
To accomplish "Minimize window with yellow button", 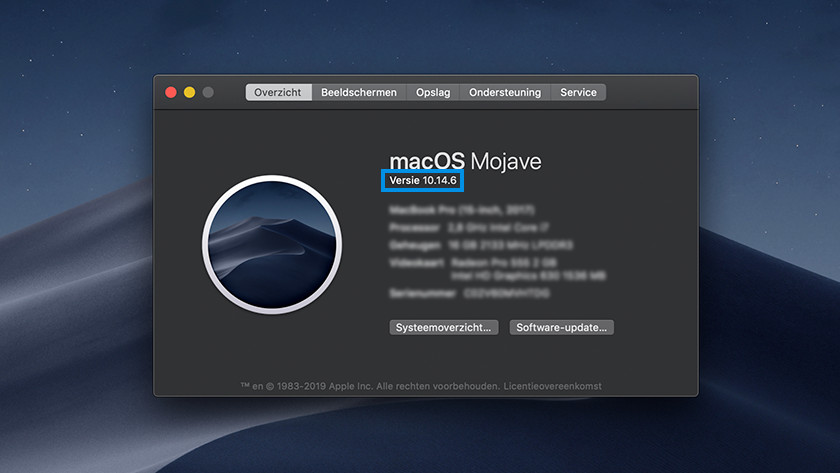I will point(189,92).
